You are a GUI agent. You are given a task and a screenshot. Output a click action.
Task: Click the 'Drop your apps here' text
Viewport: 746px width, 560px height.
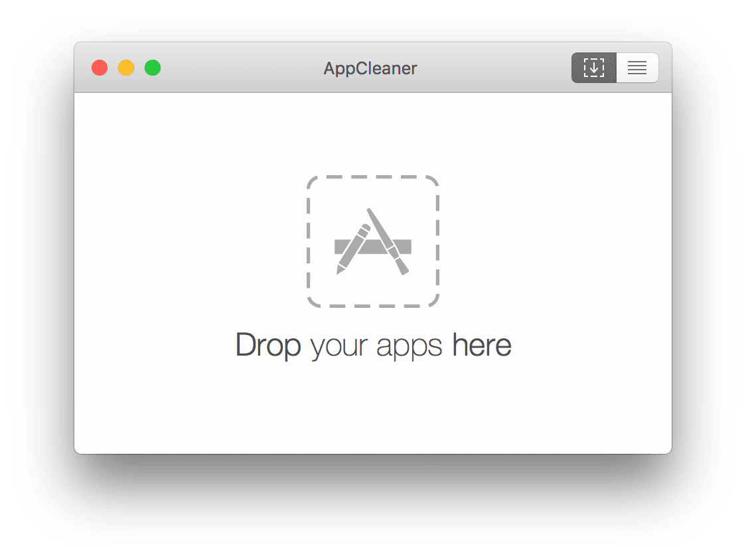(374, 346)
